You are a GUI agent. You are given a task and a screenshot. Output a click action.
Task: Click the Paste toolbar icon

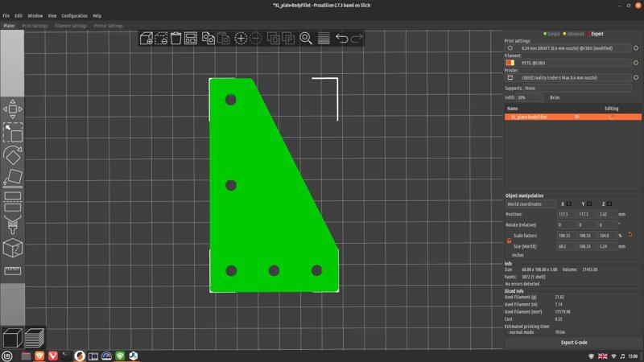point(223,39)
